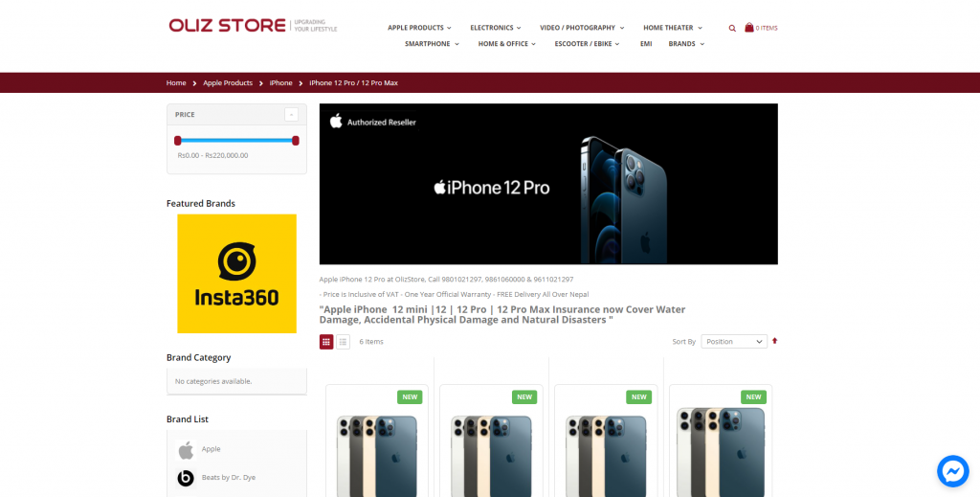980x497 pixels.
Task: Collapse the Price filter panel
Action: (x=291, y=114)
